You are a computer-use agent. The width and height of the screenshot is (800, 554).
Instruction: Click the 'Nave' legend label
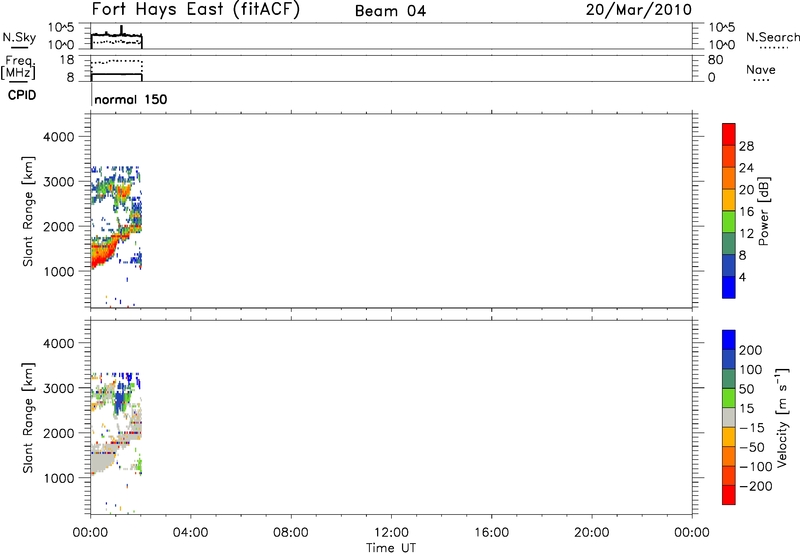[761, 70]
